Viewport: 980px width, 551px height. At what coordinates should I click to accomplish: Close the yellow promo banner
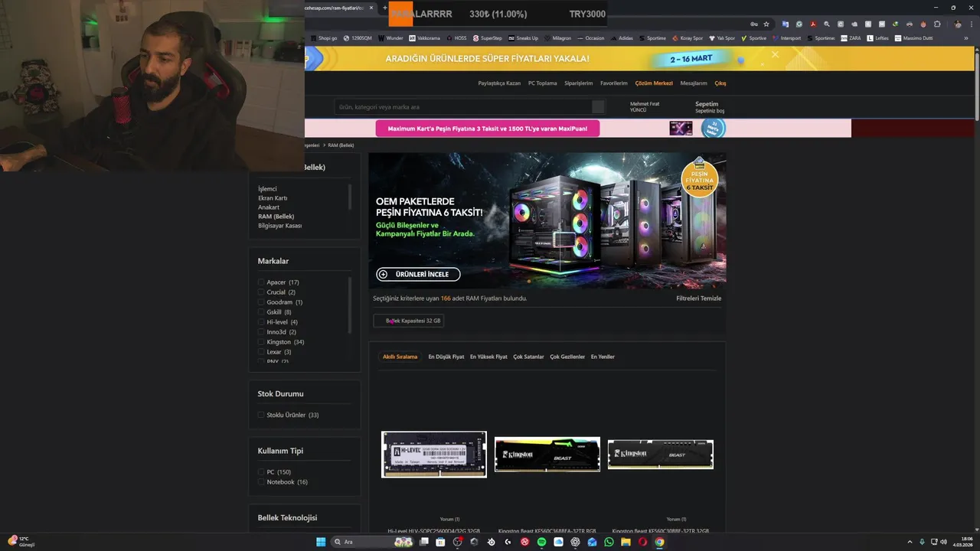pos(775,54)
